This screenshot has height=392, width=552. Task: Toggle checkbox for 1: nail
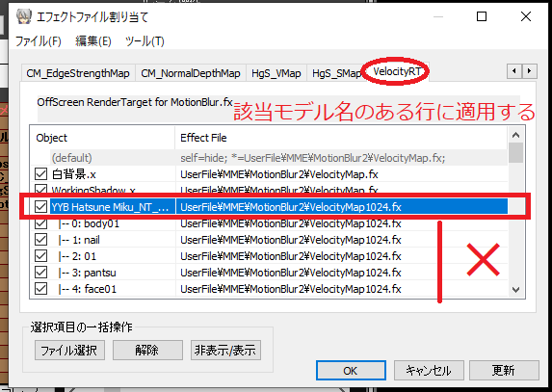pos(40,240)
